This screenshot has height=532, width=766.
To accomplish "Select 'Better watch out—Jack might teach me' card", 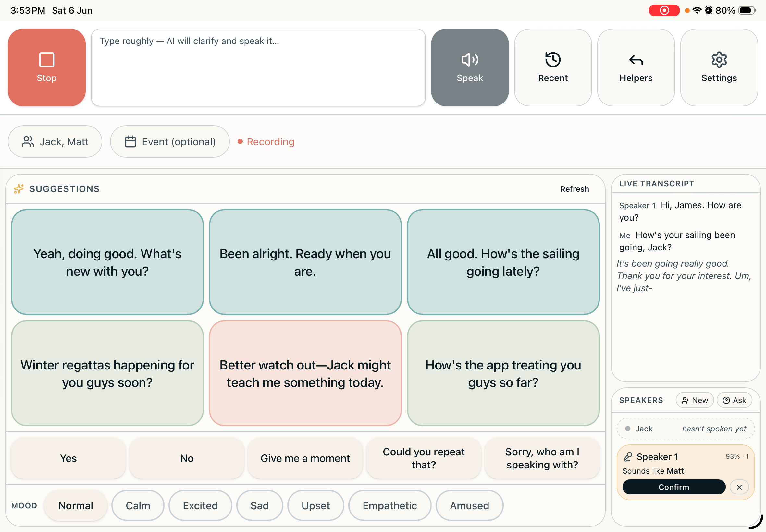I will point(305,373).
